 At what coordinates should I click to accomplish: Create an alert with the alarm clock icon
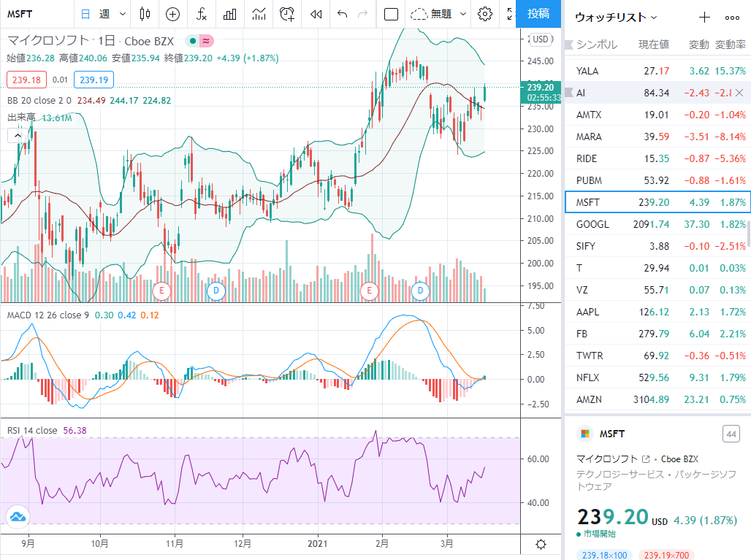click(287, 15)
